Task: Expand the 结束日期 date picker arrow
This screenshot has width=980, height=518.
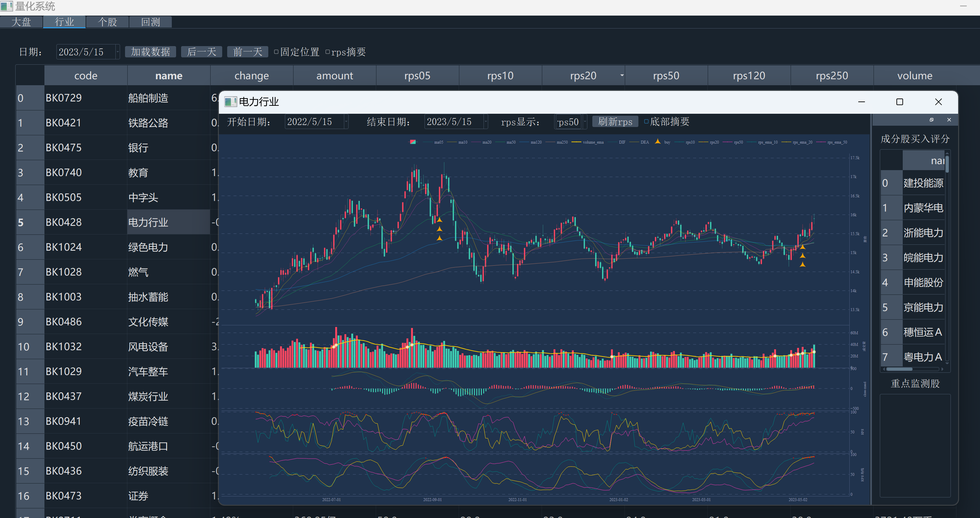Action: 486,122
